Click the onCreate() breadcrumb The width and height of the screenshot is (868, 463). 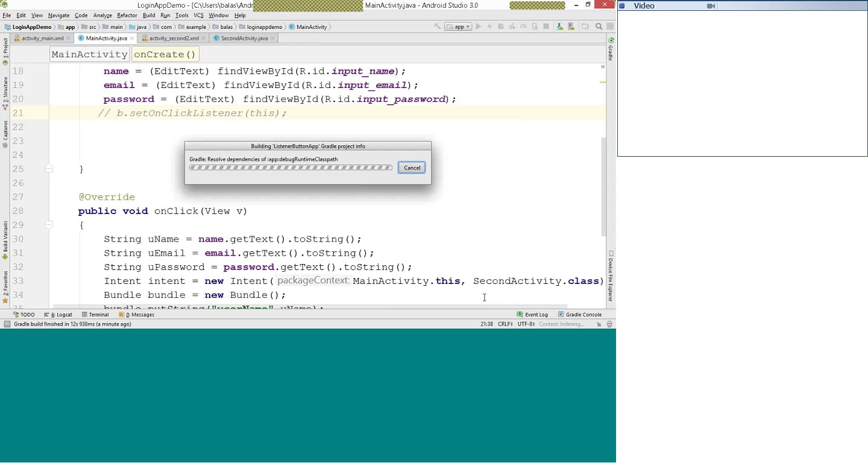165,54
